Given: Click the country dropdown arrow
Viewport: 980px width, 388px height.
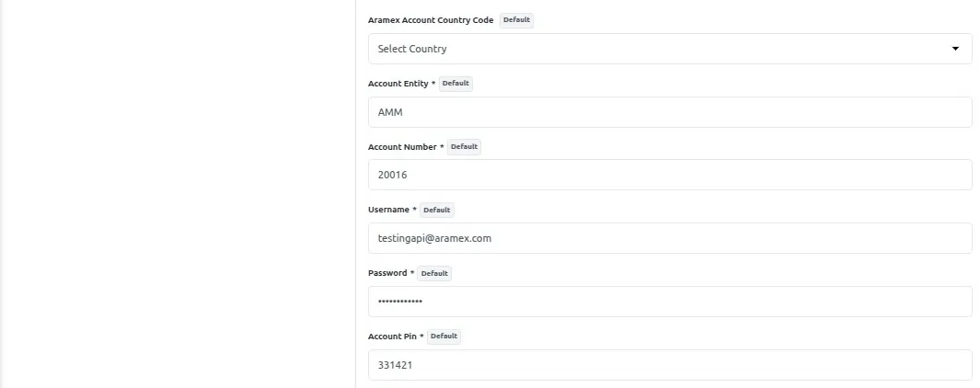Looking at the screenshot, I should [x=955, y=49].
